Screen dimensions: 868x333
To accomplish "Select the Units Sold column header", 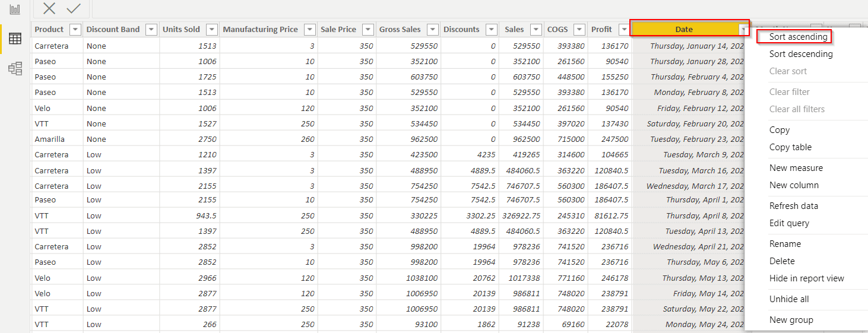I will tap(181, 30).
